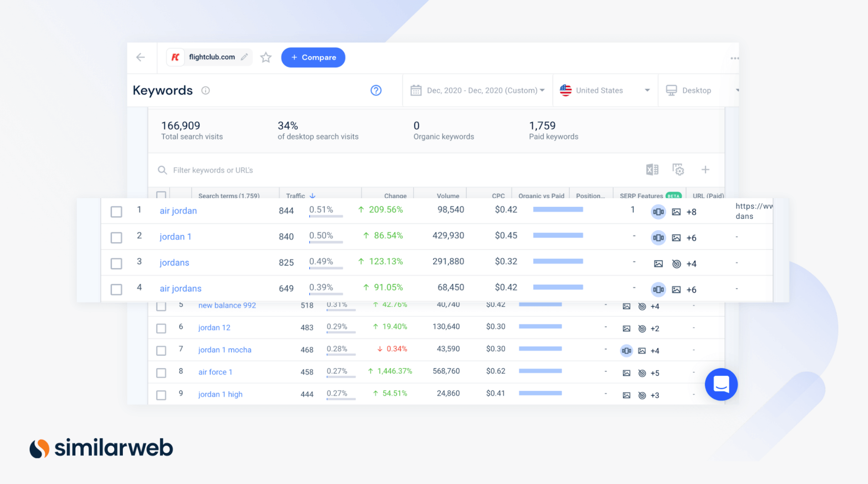Screen dimensions: 868x484
Task: Click the blue question mark help icon
Action: pos(376,90)
